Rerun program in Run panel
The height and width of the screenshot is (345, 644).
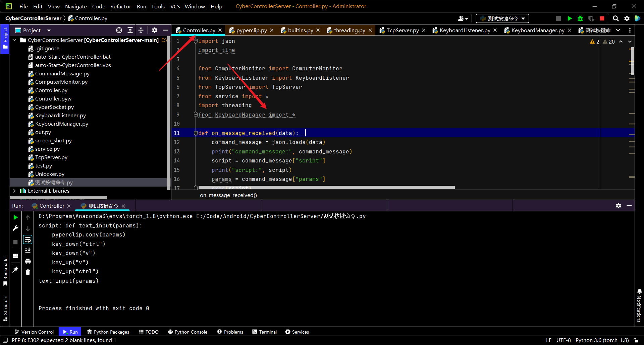(x=15, y=217)
